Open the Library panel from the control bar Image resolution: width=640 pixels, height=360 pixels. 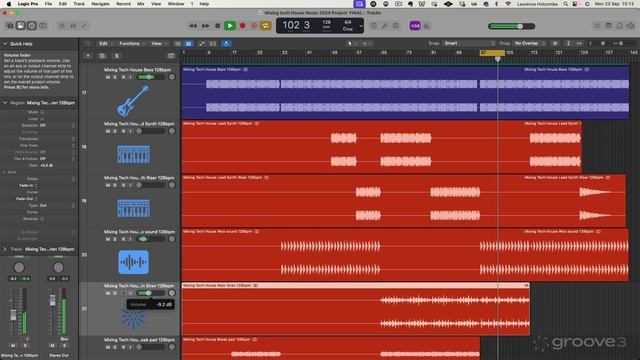coord(10,26)
